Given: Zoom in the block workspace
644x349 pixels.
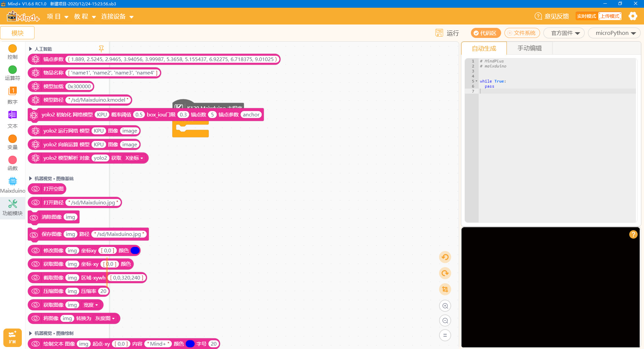Looking at the screenshot, I should click(x=445, y=306).
